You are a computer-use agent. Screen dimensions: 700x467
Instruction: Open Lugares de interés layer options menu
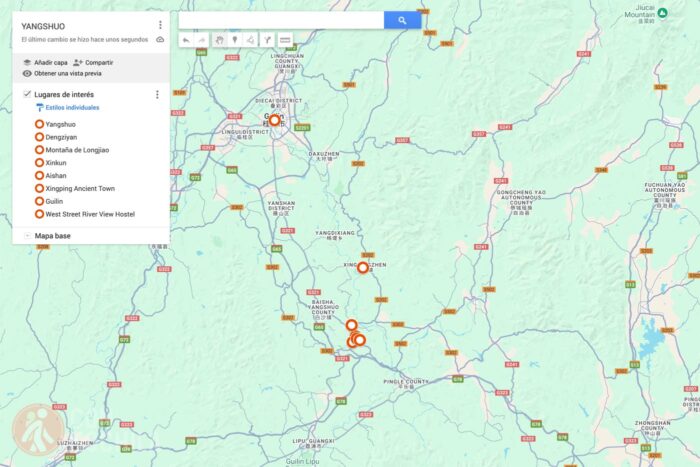(157, 95)
